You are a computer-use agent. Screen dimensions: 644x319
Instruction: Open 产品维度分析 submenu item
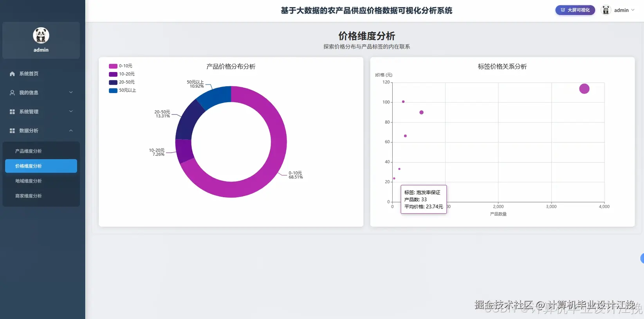[41, 151]
